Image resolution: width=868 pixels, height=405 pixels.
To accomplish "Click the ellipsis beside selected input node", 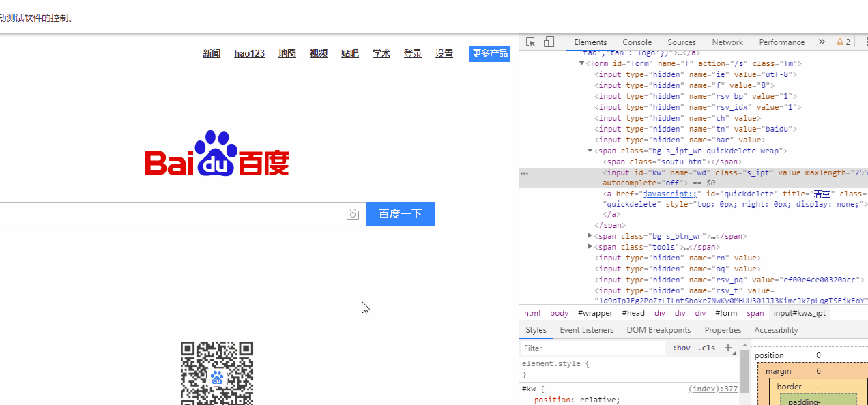I will (524, 173).
